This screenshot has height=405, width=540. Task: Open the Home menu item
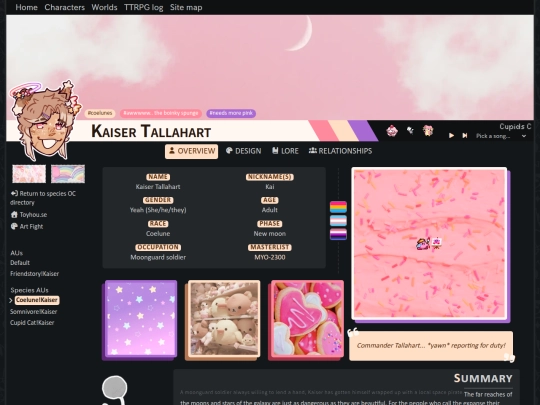click(x=27, y=7)
